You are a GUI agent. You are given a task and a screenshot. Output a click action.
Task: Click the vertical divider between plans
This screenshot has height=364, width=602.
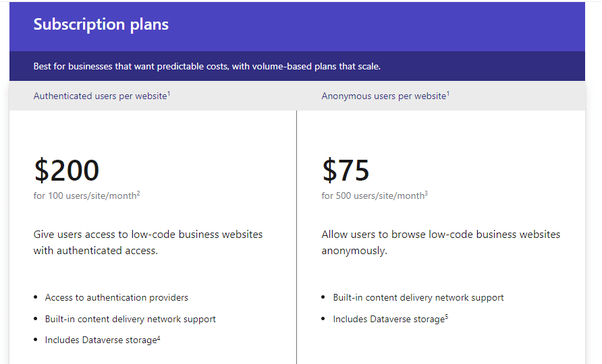pyautogui.click(x=296, y=237)
